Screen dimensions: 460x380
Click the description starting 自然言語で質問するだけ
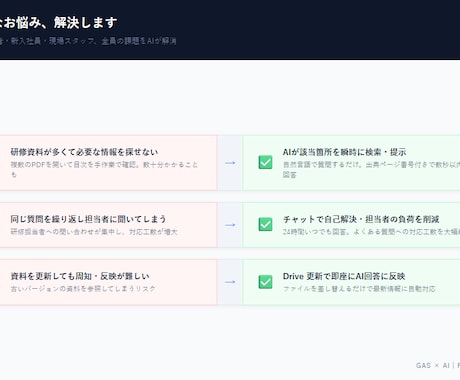coord(371,169)
